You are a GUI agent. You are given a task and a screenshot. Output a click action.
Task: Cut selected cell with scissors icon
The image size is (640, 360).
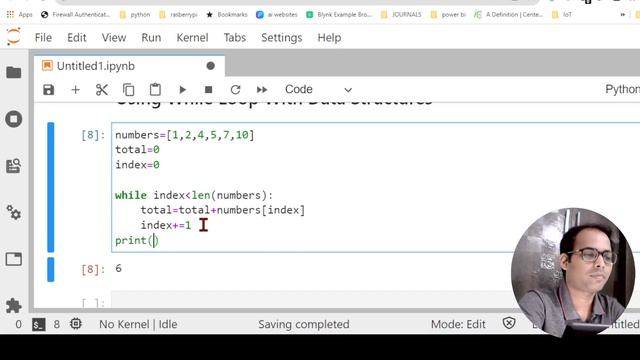point(102,89)
